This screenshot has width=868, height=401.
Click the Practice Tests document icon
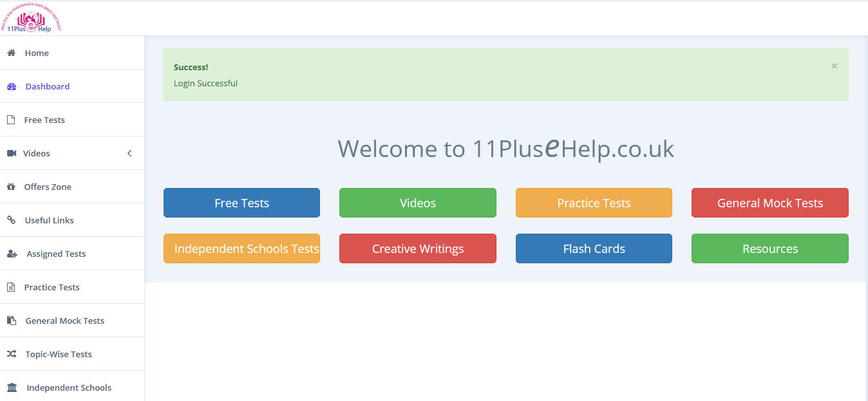pos(11,287)
